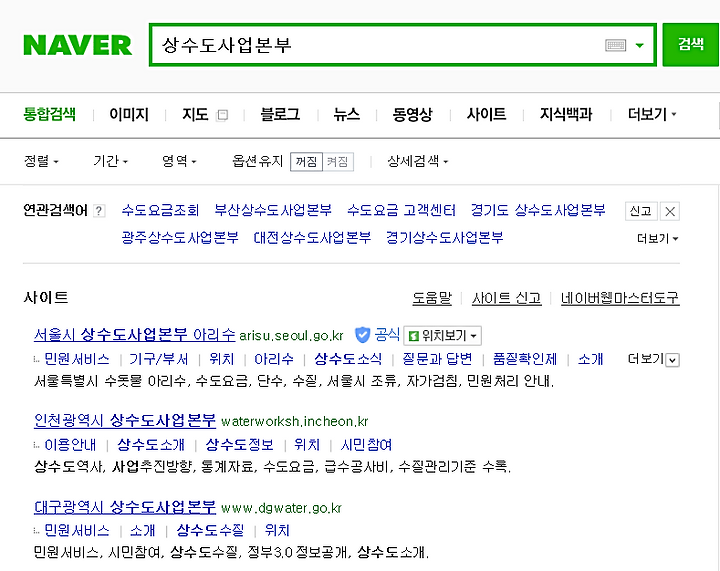Open the 지도 tab
Viewport: 720px width, 571px height.
point(195,114)
